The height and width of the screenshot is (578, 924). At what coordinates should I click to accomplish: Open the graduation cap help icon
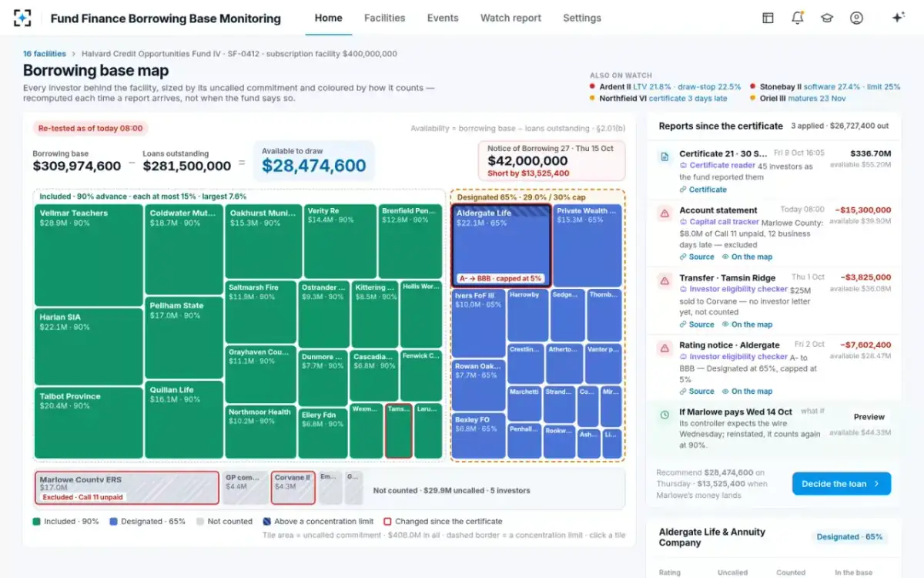click(x=827, y=18)
